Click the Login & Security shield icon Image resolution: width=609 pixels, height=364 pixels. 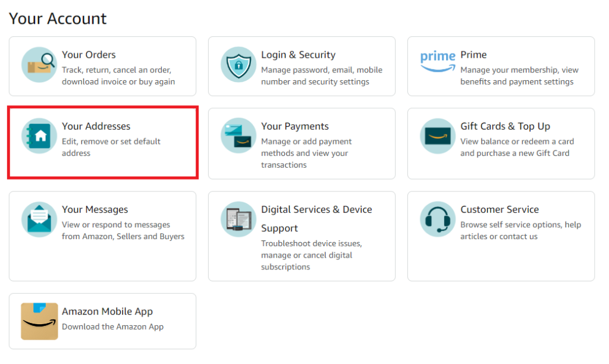click(x=238, y=65)
